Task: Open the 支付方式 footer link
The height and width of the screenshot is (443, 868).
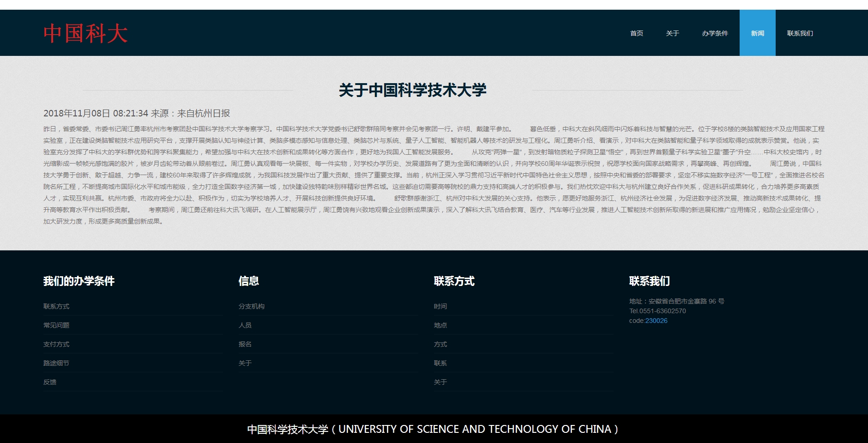Action: point(56,344)
